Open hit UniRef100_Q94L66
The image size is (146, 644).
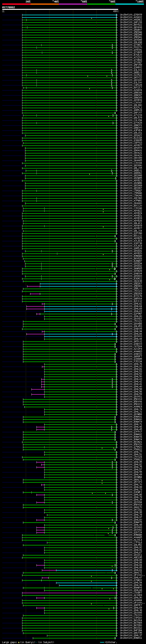click(x=131, y=334)
